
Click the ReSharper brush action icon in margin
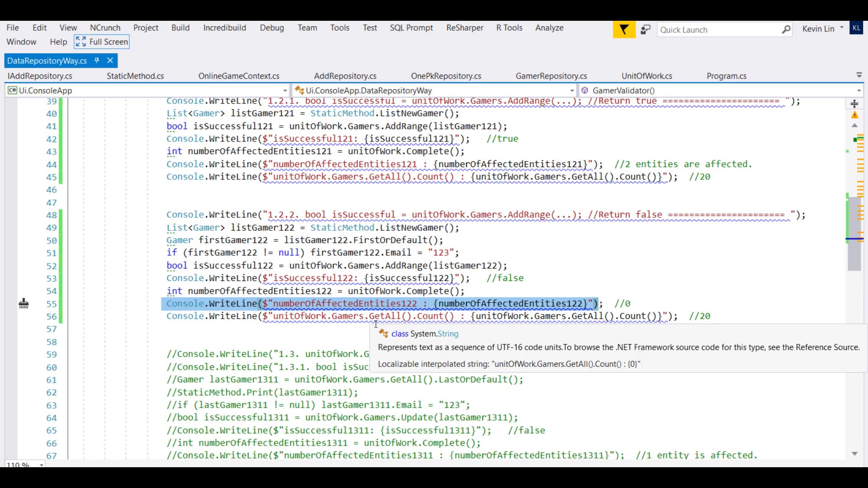(x=24, y=304)
